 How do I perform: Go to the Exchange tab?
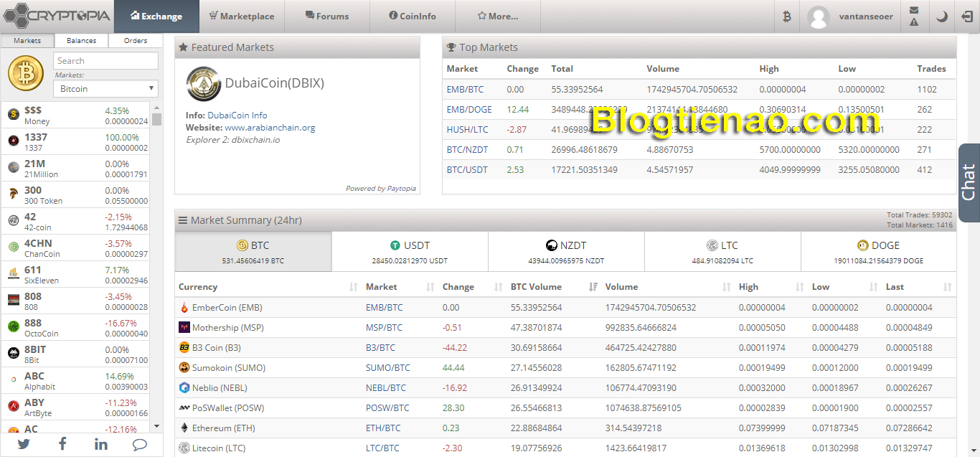click(156, 17)
